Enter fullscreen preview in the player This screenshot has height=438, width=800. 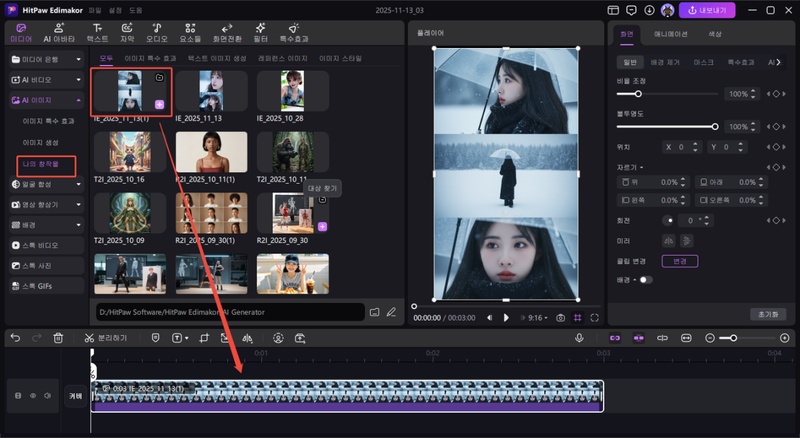coord(595,317)
